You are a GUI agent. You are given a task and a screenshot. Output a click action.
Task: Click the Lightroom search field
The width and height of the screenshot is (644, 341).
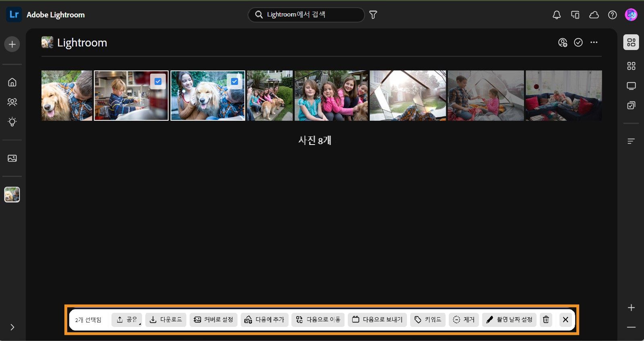(306, 15)
